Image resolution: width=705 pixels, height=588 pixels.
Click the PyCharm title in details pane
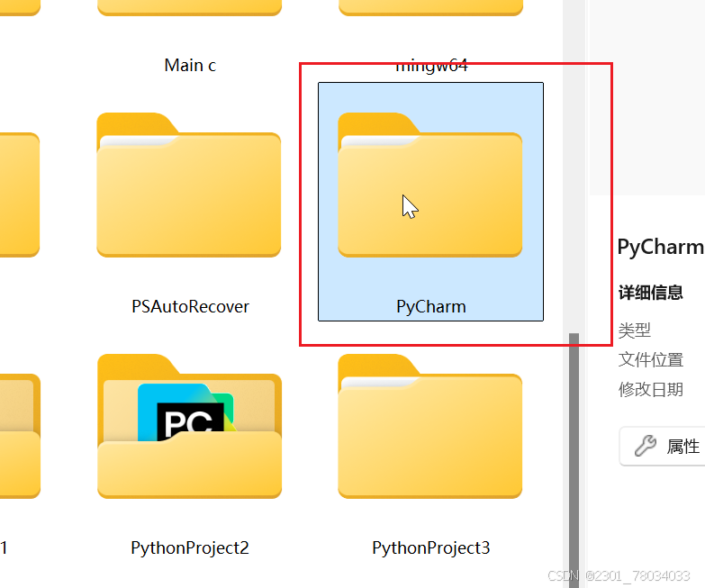(661, 248)
